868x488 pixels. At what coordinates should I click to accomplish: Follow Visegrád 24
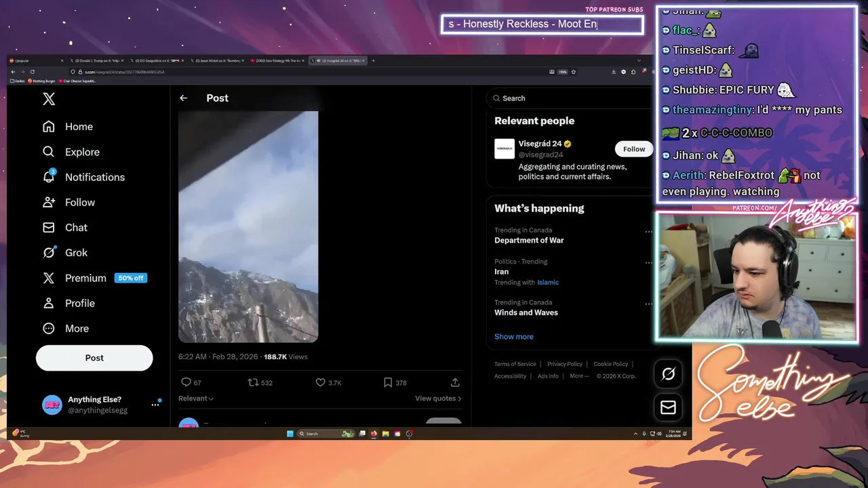pos(634,149)
